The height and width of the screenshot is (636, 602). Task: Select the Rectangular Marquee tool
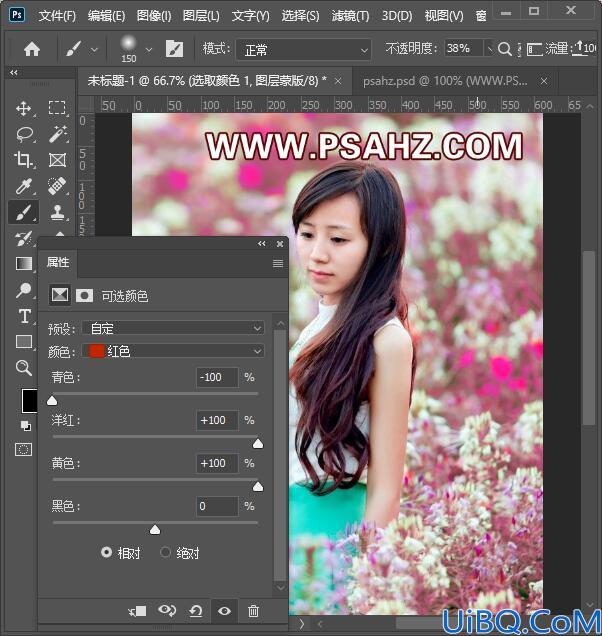[x=57, y=108]
